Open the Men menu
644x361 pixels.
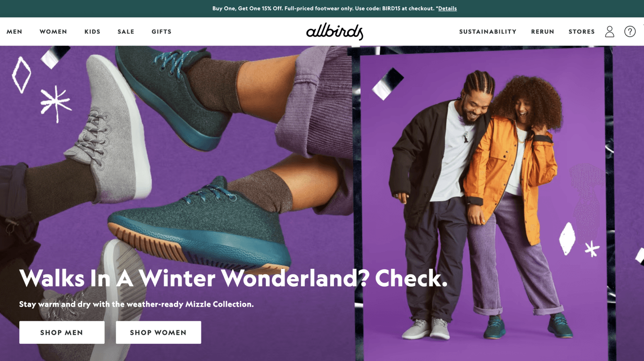coord(14,32)
